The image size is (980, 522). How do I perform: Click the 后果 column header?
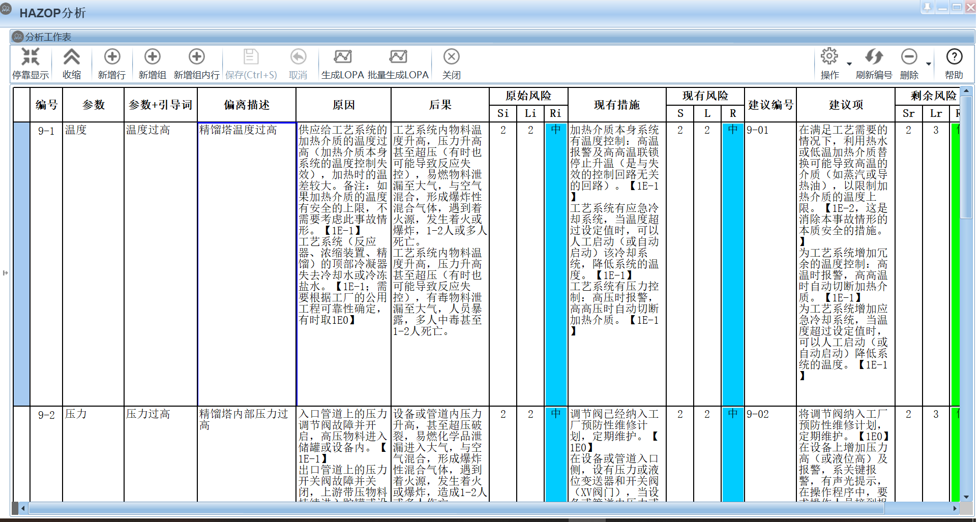pyautogui.click(x=440, y=105)
